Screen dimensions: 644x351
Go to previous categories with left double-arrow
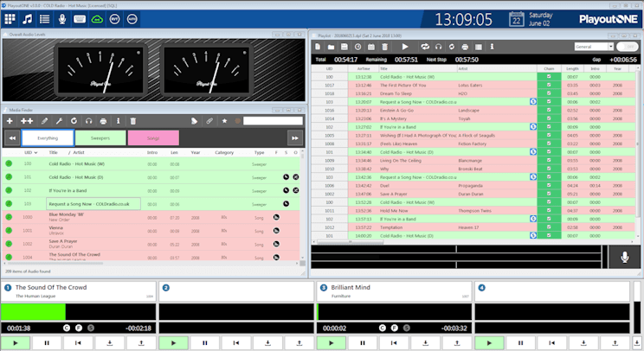click(13, 138)
